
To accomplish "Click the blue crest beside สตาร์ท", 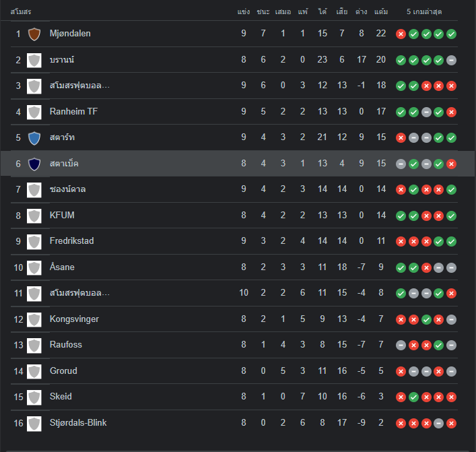I will 34,138.
